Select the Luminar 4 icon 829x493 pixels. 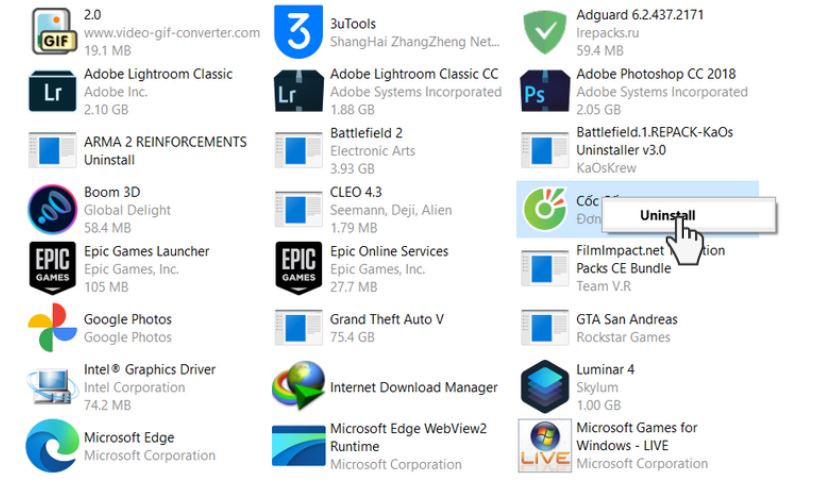(x=545, y=387)
